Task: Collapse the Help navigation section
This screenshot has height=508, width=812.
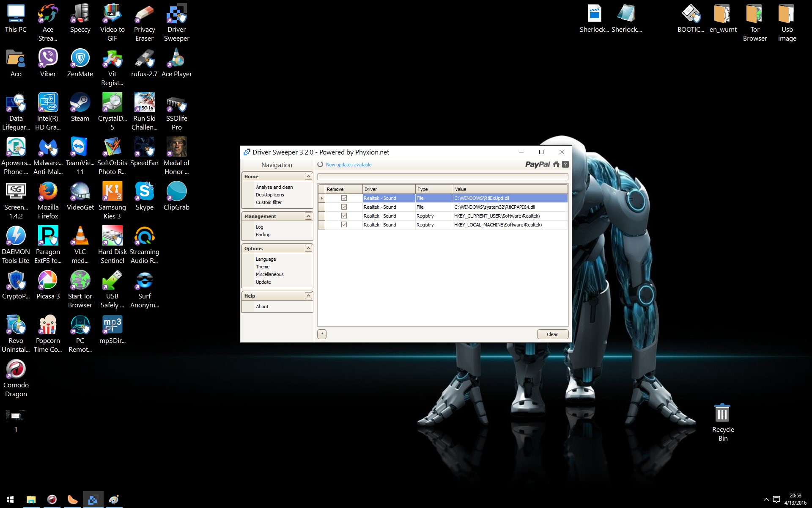Action: coord(308,295)
